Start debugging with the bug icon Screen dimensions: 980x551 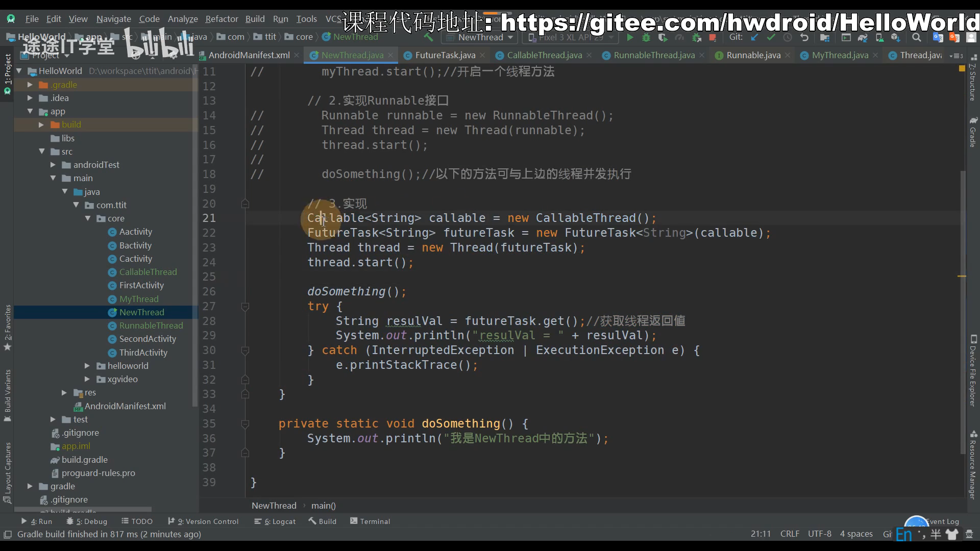[x=646, y=37]
